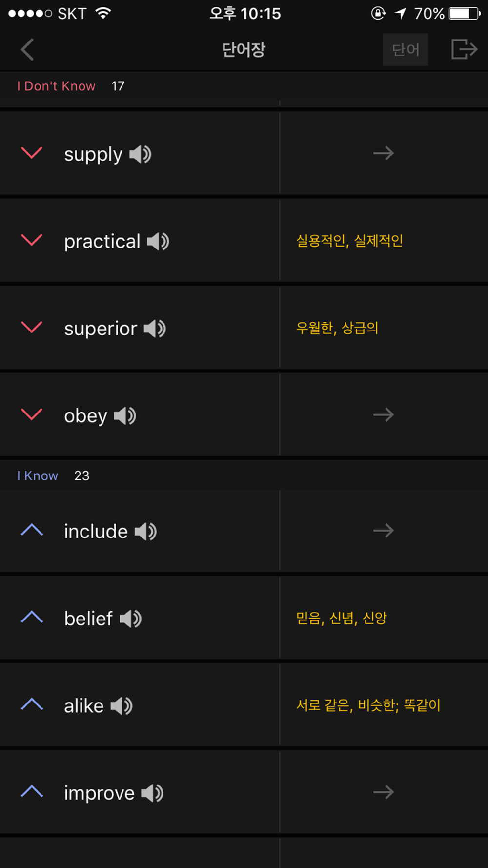
Task: Move supply using its red down chevron
Action: pos(32,153)
